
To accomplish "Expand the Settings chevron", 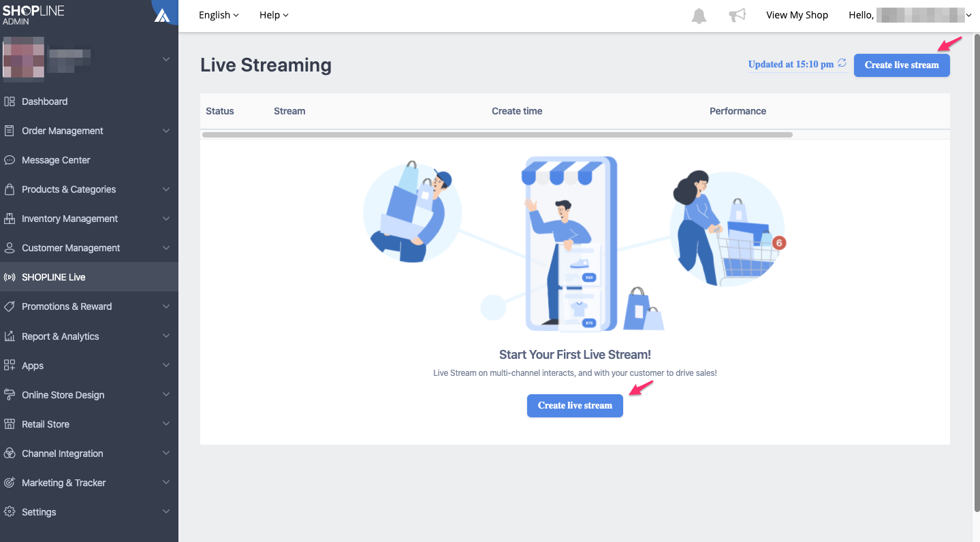I will [x=166, y=512].
